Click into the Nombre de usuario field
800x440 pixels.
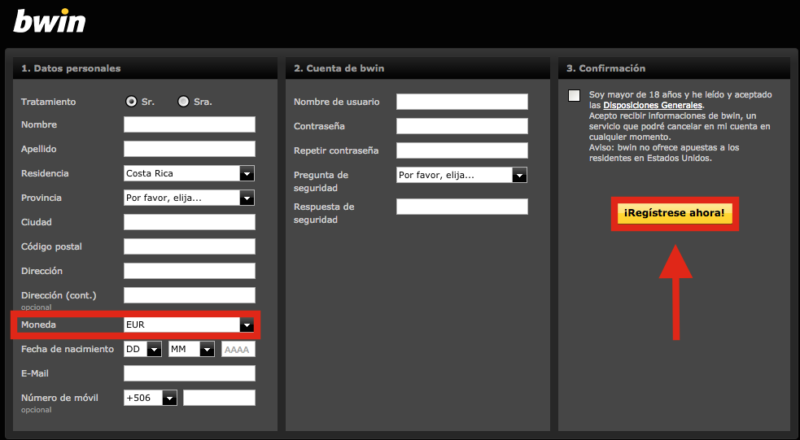462,102
